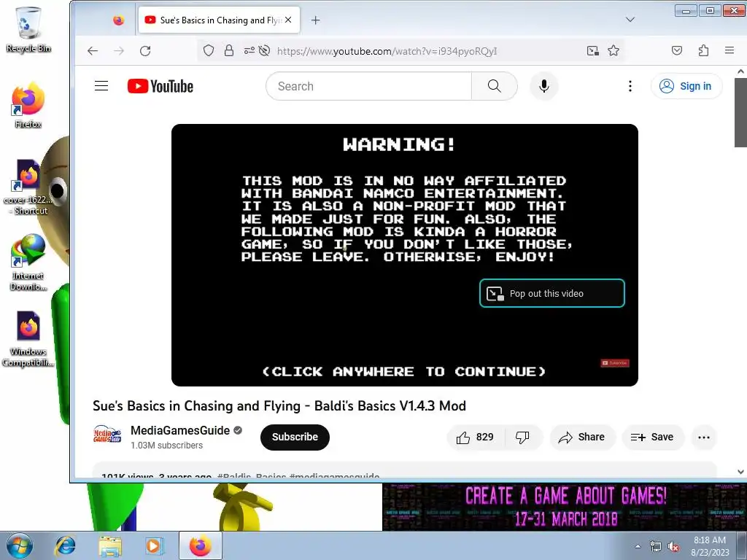Go back with the browser back arrow

pos(93,51)
